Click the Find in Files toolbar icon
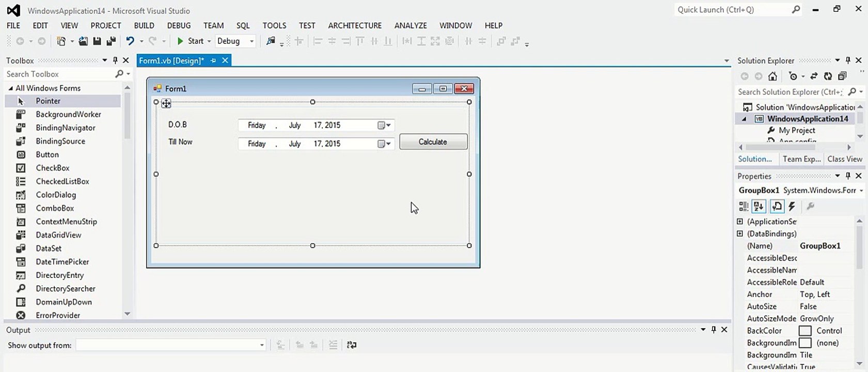Screen dimensions: 868x372 coord(271,41)
